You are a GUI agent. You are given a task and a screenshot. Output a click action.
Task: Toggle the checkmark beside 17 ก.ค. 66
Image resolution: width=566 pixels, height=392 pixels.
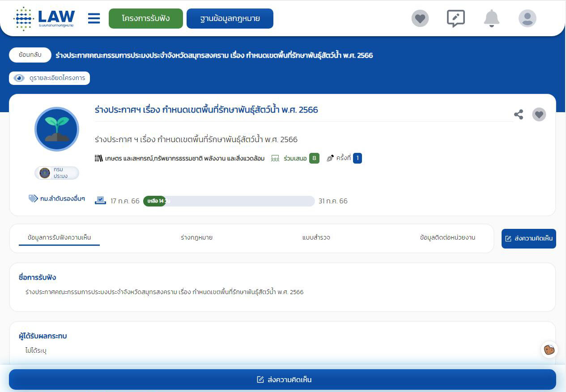101,200
